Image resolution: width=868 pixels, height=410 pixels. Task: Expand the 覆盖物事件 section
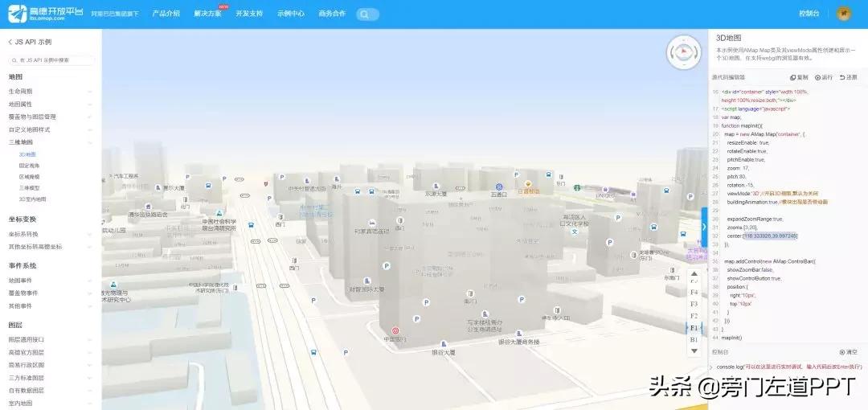51,293
